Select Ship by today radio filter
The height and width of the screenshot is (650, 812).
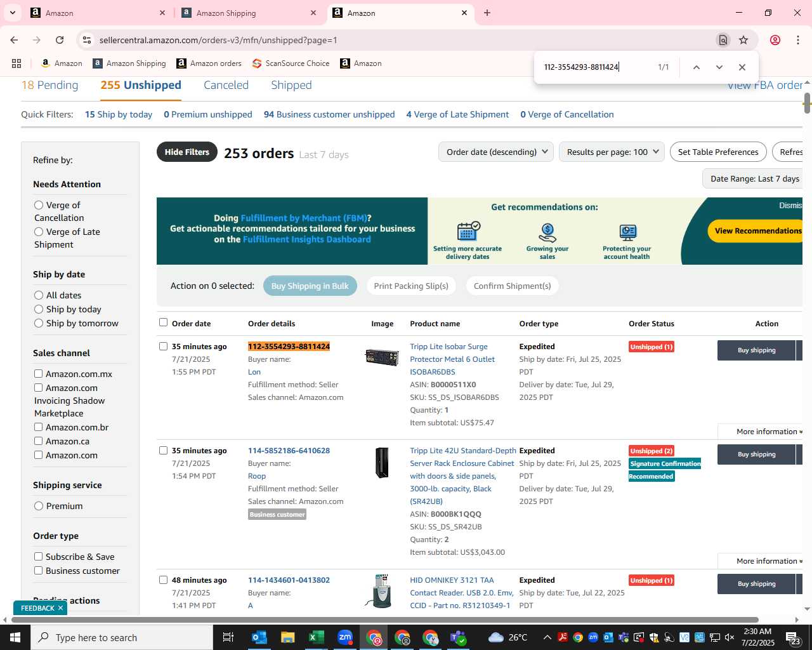(39, 309)
